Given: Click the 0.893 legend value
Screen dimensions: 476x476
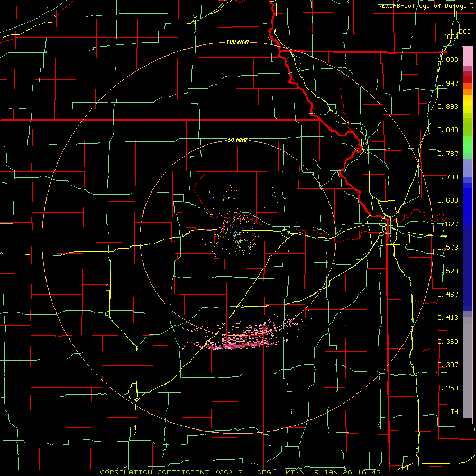Looking at the screenshot, I should [x=448, y=106].
